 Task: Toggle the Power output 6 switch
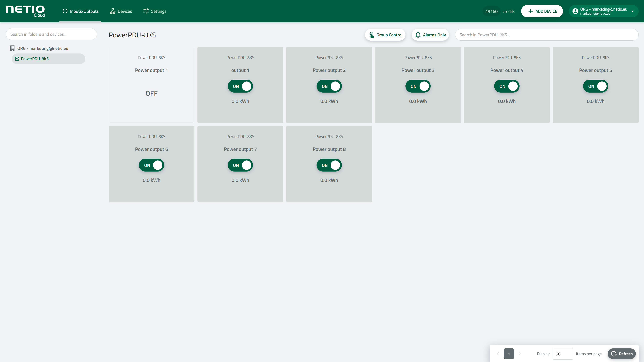(x=151, y=165)
